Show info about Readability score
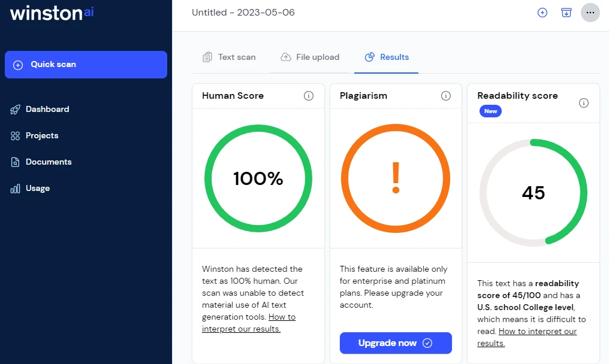The width and height of the screenshot is (609, 364). pyautogui.click(x=583, y=103)
